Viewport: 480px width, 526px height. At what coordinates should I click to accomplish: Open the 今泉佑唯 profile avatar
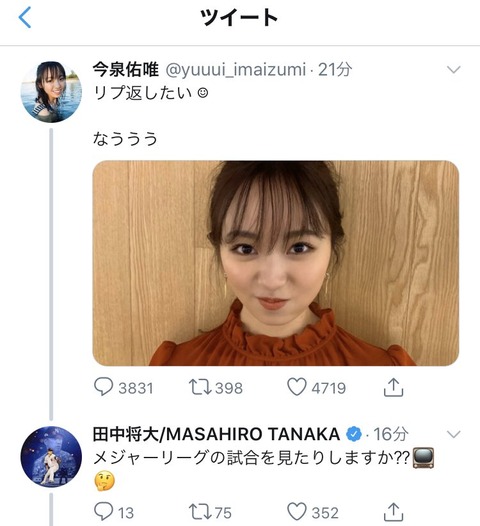tap(51, 92)
